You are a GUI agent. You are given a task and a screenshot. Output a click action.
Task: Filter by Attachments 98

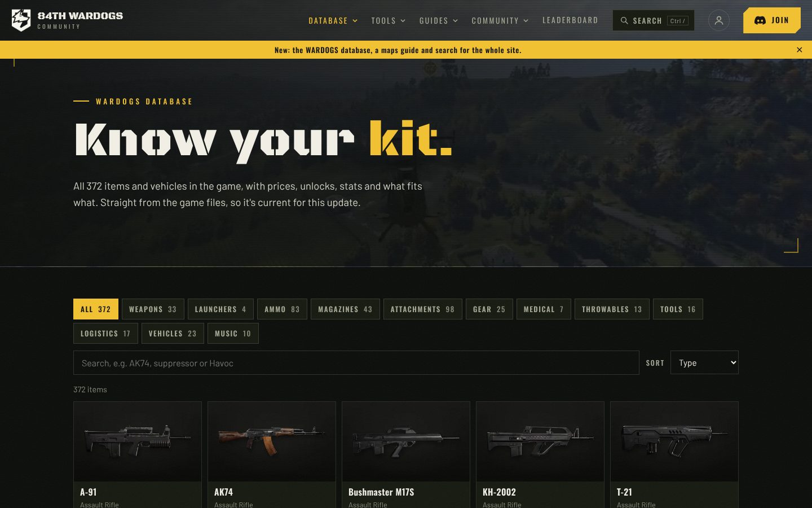pyautogui.click(x=423, y=309)
